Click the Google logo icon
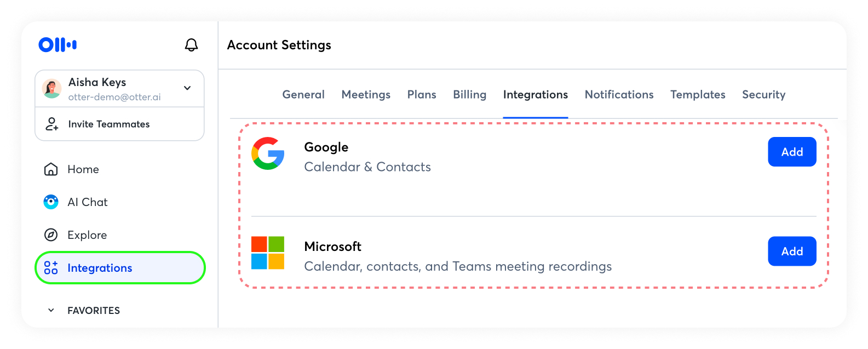 tap(268, 153)
